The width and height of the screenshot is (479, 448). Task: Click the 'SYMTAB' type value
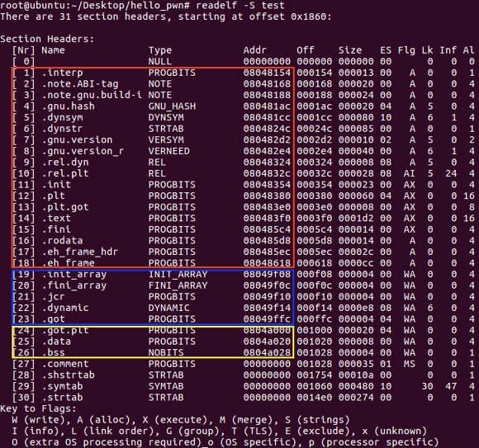[x=166, y=386]
